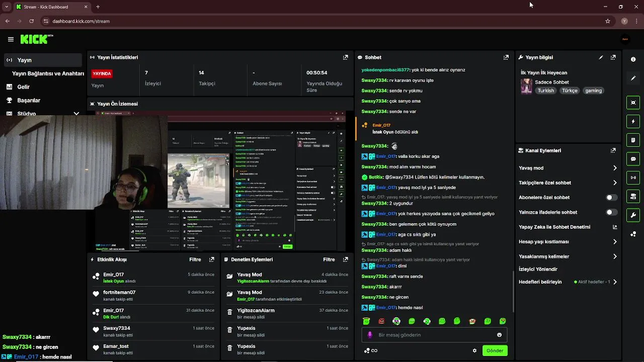Click the purple microphone icon in message box
This screenshot has width=644, height=362.
tap(370, 335)
